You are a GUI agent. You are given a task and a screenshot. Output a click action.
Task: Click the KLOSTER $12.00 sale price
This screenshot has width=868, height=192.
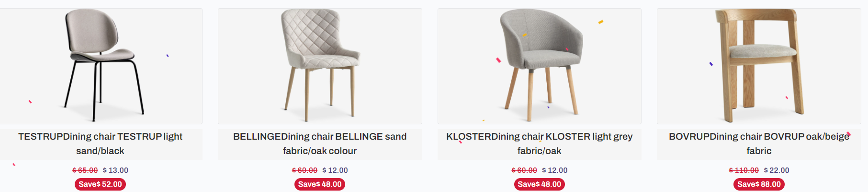pos(555,170)
